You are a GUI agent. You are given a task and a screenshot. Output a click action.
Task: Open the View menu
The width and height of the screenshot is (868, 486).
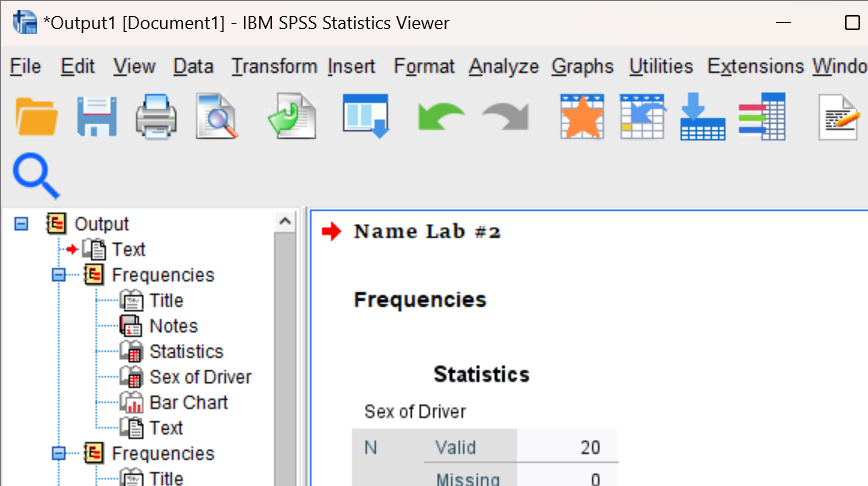pyautogui.click(x=135, y=66)
